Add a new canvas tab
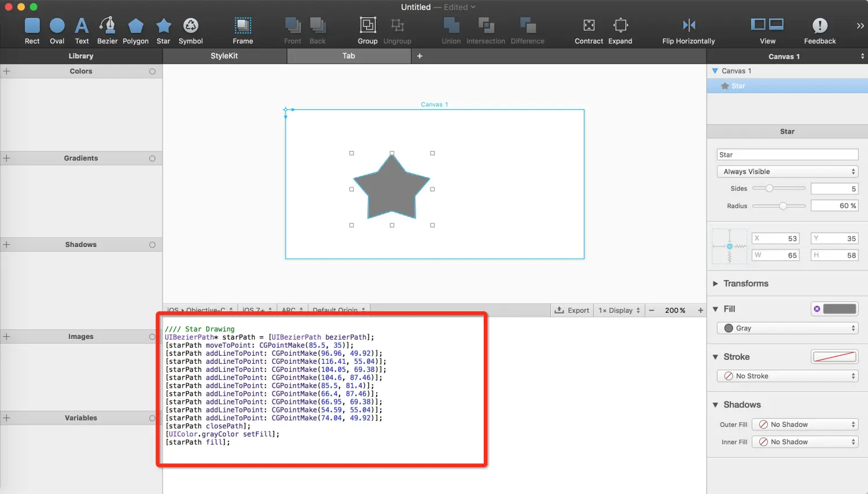 pyautogui.click(x=420, y=56)
